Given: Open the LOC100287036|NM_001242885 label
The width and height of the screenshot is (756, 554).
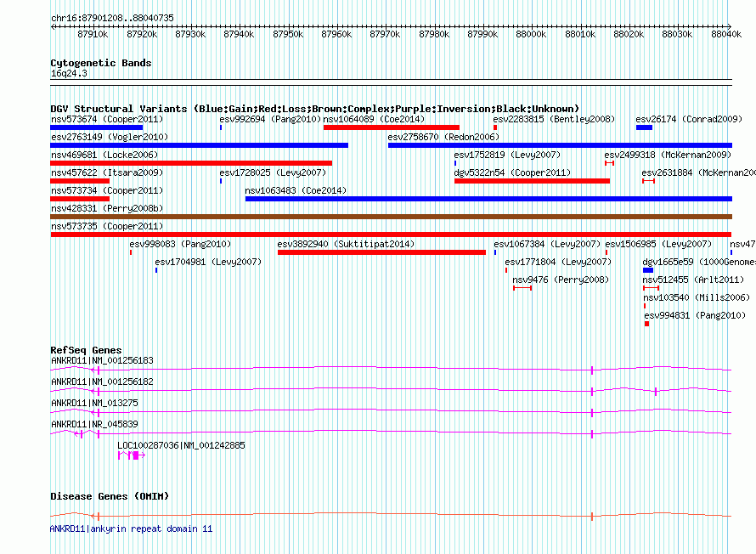Looking at the screenshot, I should (181, 445).
